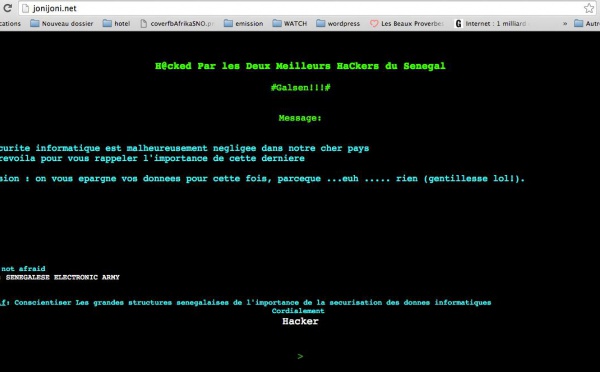Click the site page icon in address bar
The height and width of the screenshot is (372, 600).
pos(26,8)
